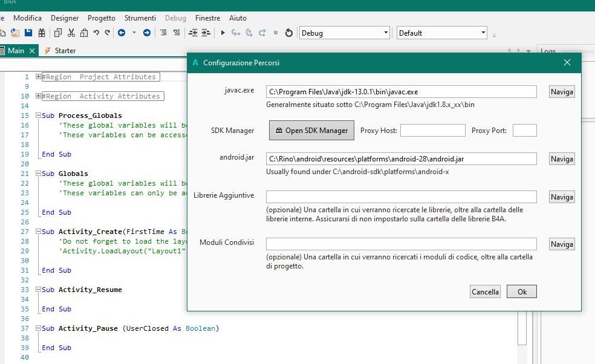
Task: Collapse the Sub Process_Globals code block
Action: (x=38, y=115)
